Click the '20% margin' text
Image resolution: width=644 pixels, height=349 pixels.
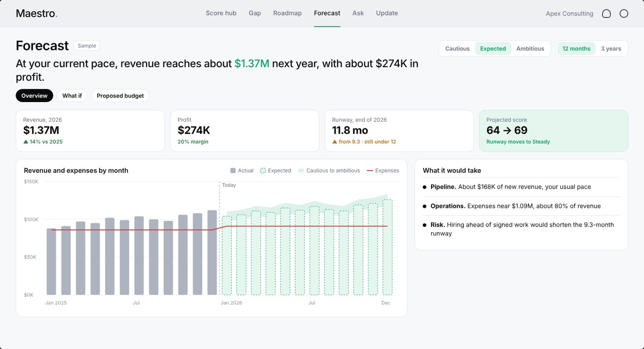(x=193, y=142)
